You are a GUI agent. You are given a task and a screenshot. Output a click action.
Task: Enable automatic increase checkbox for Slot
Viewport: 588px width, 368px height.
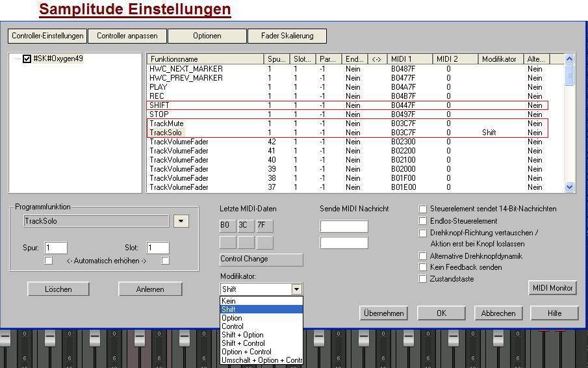coord(165,260)
